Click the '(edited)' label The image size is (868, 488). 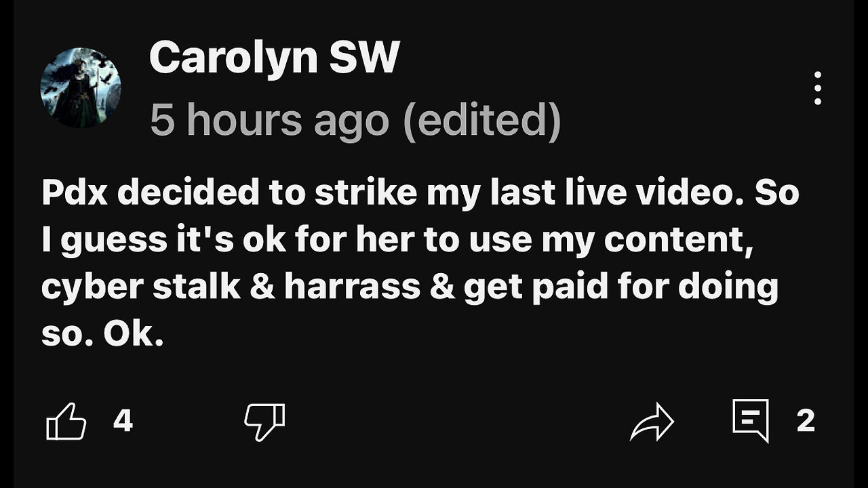481,121
